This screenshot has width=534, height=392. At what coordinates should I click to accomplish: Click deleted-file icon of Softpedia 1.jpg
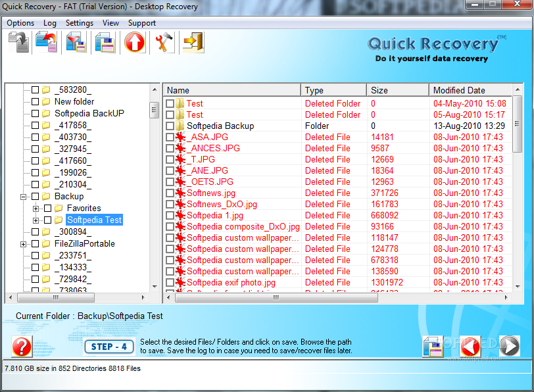pyautogui.click(x=180, y=216)
